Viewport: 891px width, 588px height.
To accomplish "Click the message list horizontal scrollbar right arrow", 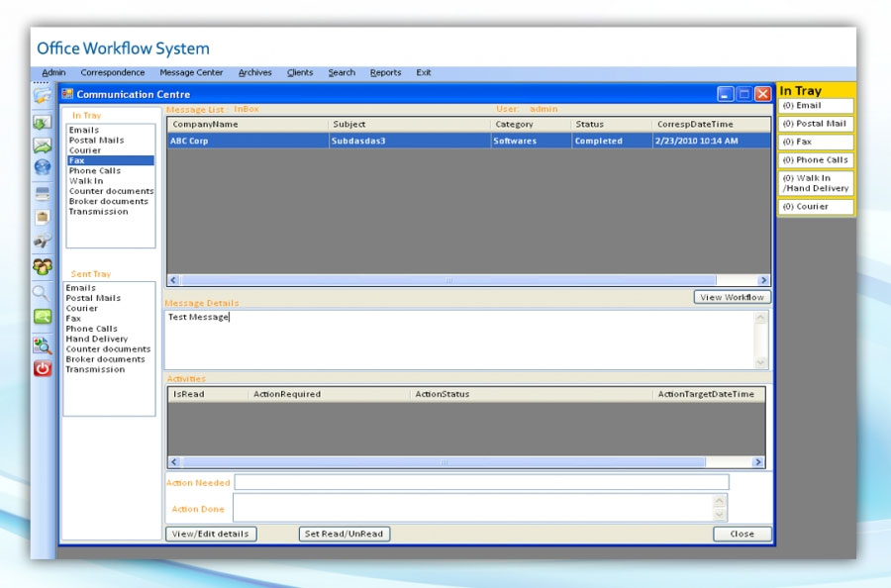I will coord(763,280).
